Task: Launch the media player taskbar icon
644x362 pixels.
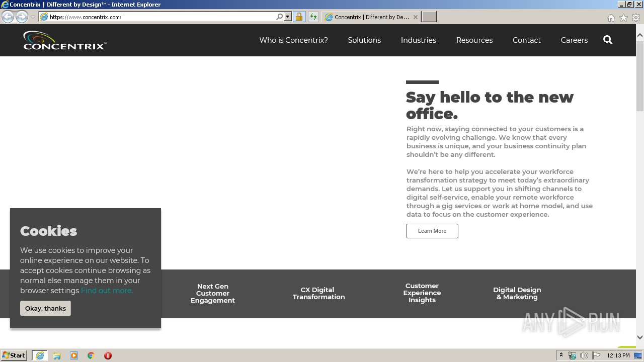Action: pos(74,355)
